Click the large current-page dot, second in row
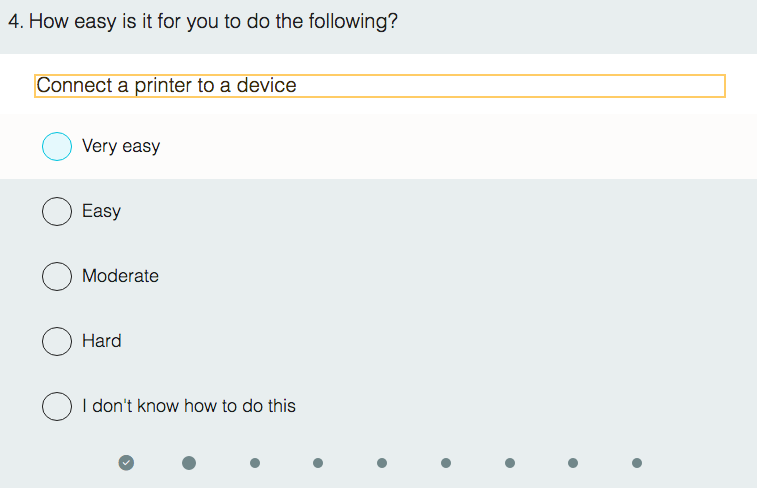The width and height of the screenshot is (757, 488). pyautogui.click(x=189, y=462)
